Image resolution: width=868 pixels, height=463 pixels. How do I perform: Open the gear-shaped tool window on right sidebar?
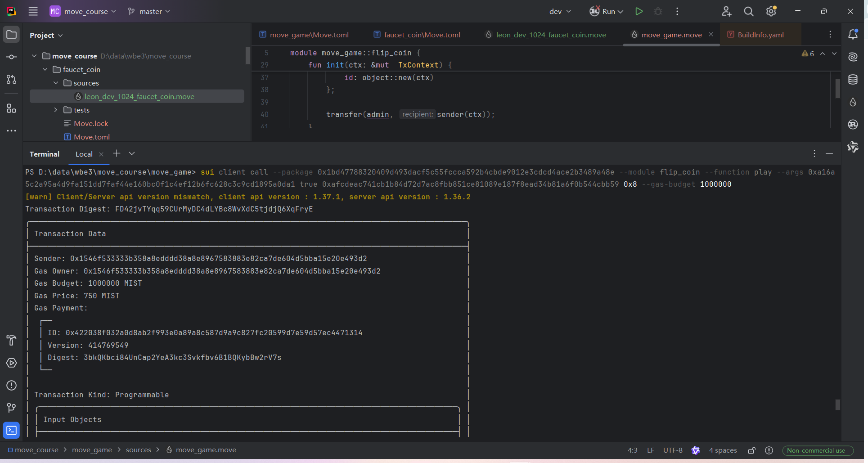(x=853, y=147)
